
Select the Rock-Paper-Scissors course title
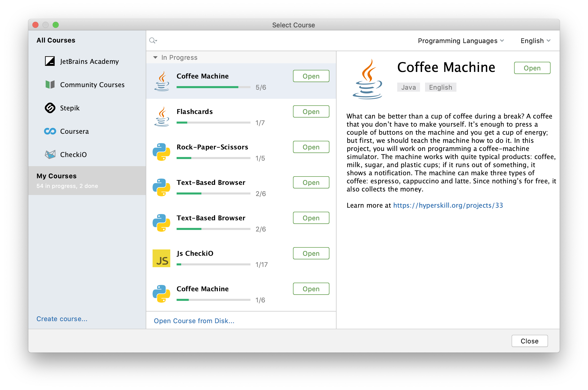coord(212,147)
